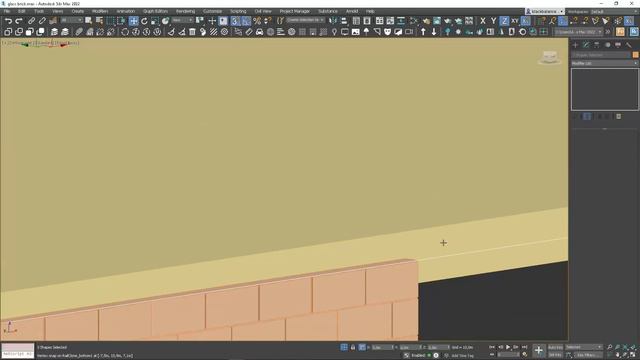Click the large Set Keys plus button

click(539, 351)
